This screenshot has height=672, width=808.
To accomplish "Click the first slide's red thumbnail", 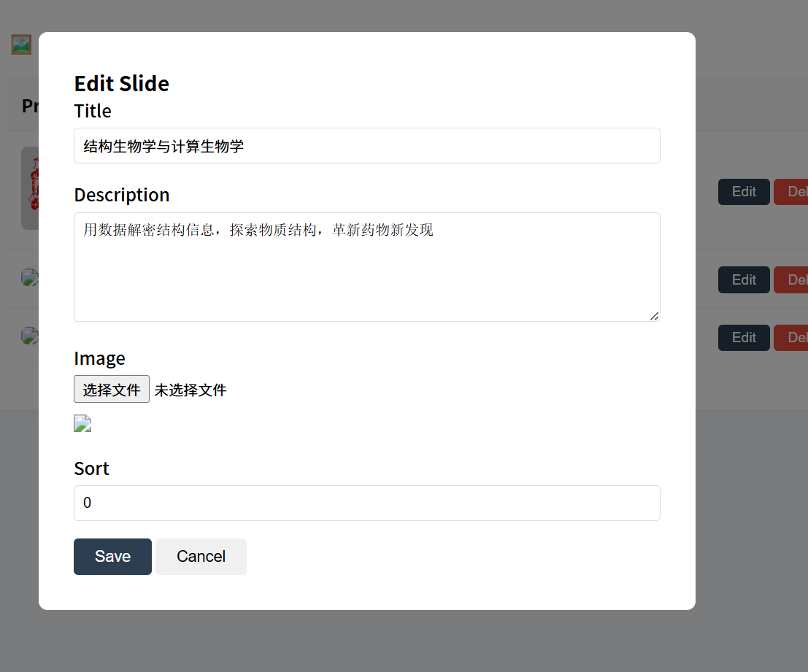I will (x=31, y=188).
